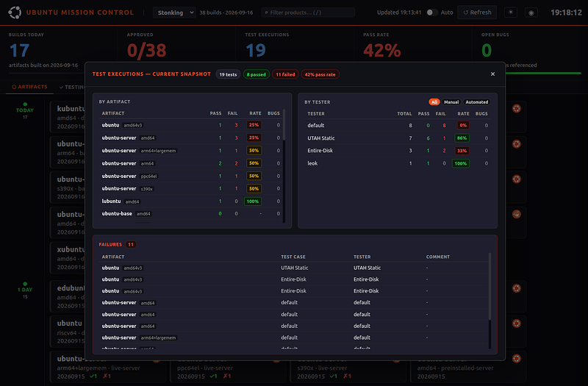588x386 pixels.
Task: Click the 11 failed badge
Action: tap(285, 74)
